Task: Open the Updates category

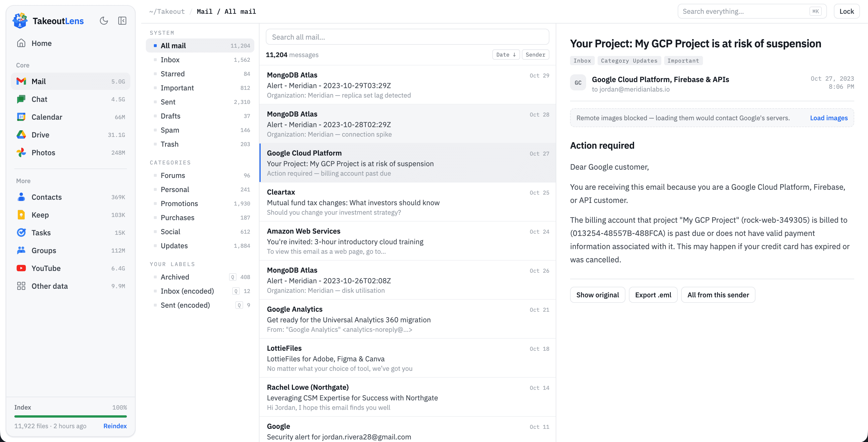Action: coord(200,246)
